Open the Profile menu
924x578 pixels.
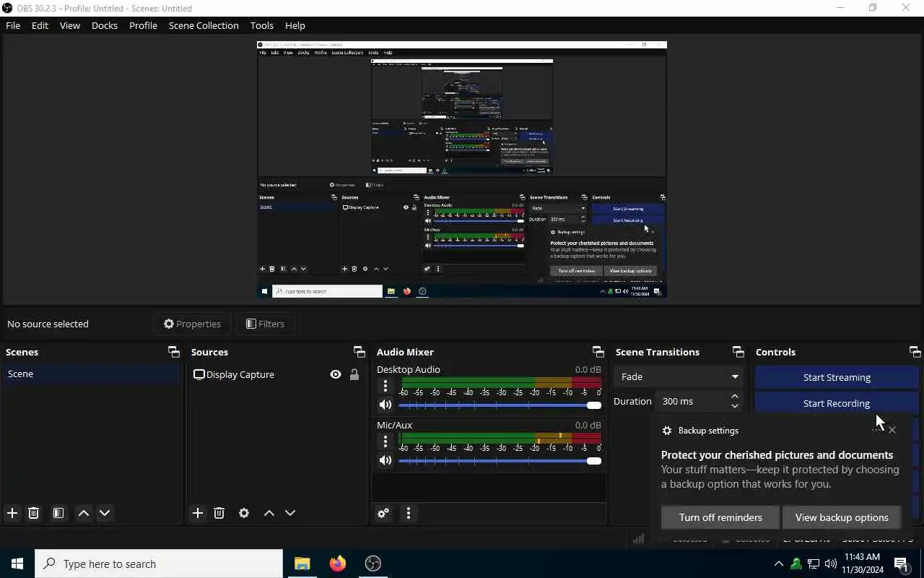(143, 25)
